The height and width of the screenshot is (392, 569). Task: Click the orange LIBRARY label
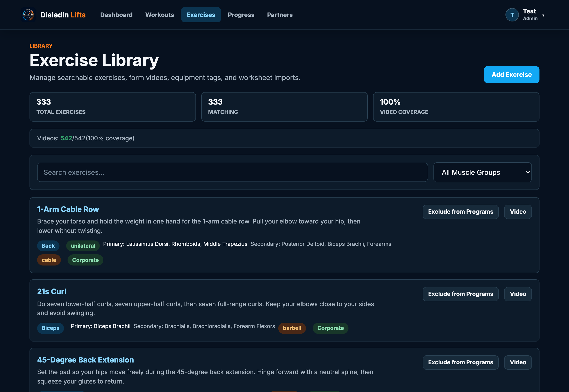[x=41, y=46]
